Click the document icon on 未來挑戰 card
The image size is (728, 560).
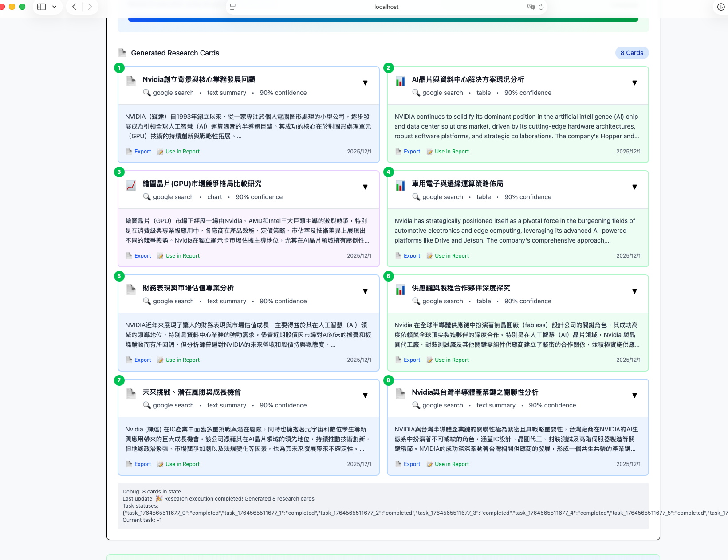click(x=131, y=394)
